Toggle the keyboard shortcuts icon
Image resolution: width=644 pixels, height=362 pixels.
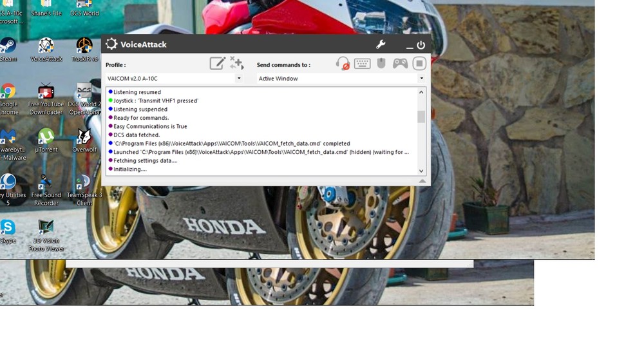[362, 63]
